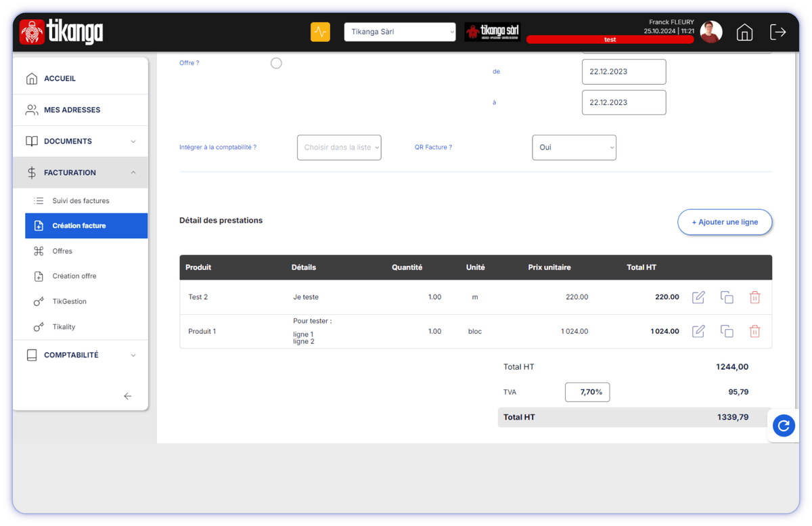Collapse sidebar with the left arrow

click(128, 396)
